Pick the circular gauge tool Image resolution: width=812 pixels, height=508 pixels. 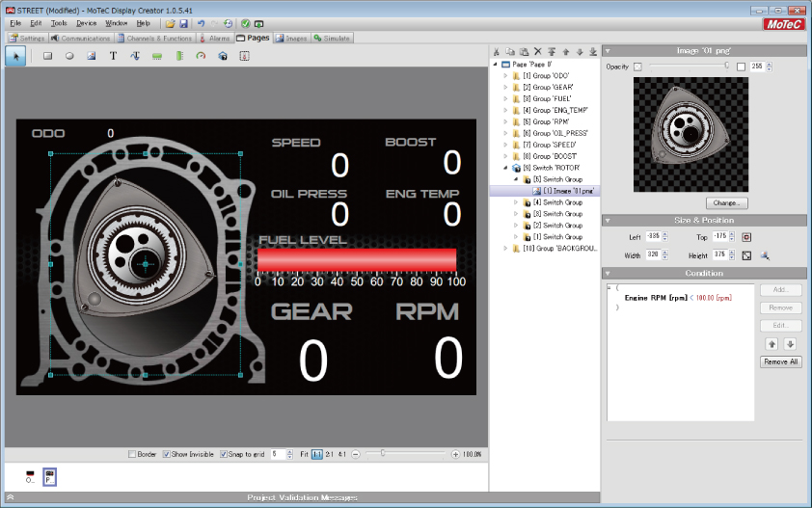201,56
